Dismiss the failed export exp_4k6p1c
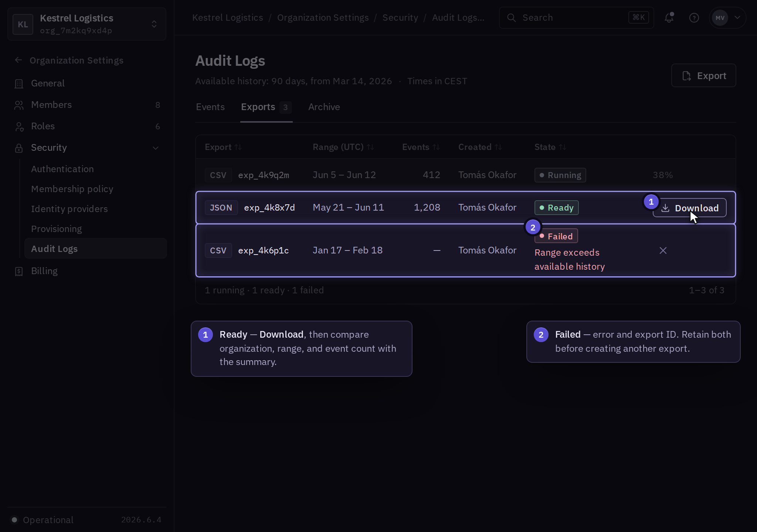757x532 pixels. tap(663, 250)
